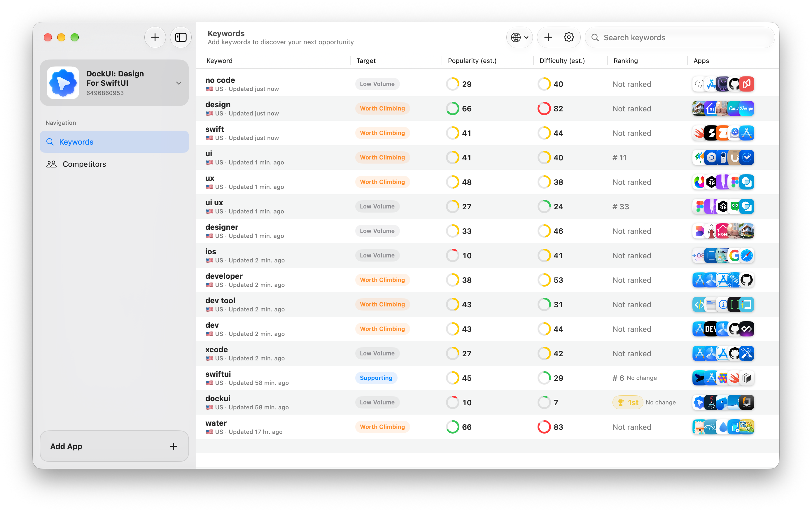The height and width of the screenshot is (512, 812).
Task: Select the designer keyword row
Action: (487, 231)
